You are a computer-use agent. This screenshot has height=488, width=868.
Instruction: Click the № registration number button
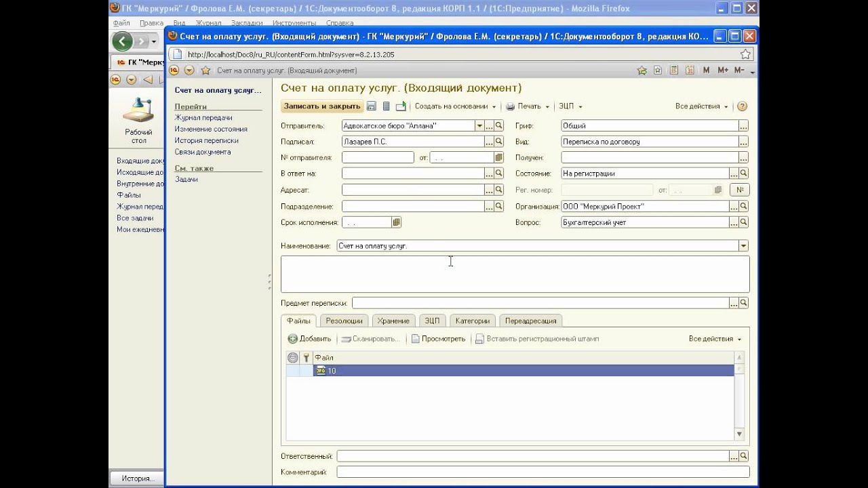coord(739,190)
